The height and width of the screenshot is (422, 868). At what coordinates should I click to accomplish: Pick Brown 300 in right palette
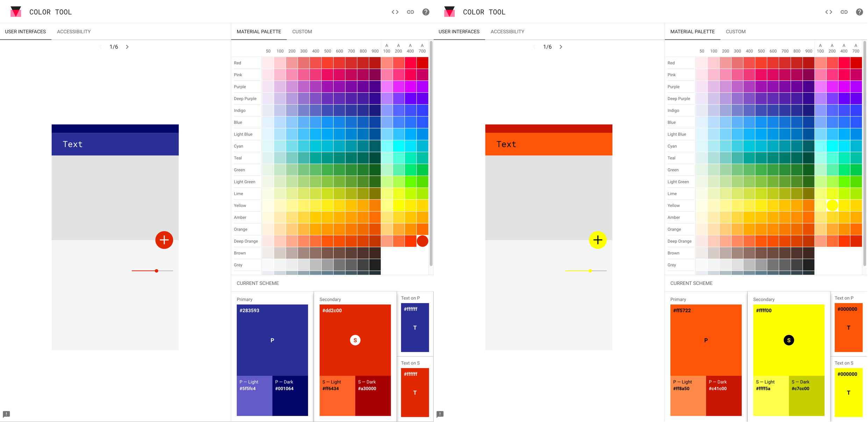[738, 253]
